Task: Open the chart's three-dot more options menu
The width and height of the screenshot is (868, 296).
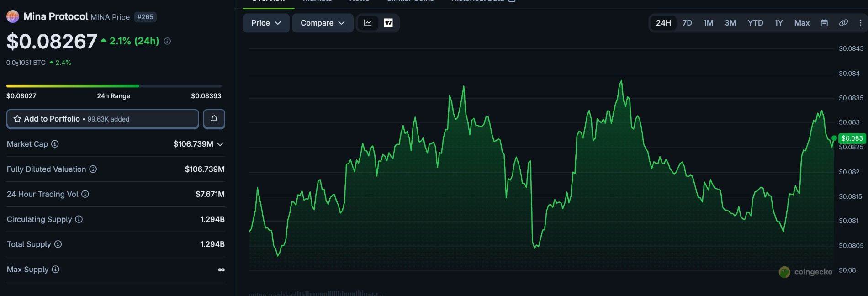Action: coord(860,23)
